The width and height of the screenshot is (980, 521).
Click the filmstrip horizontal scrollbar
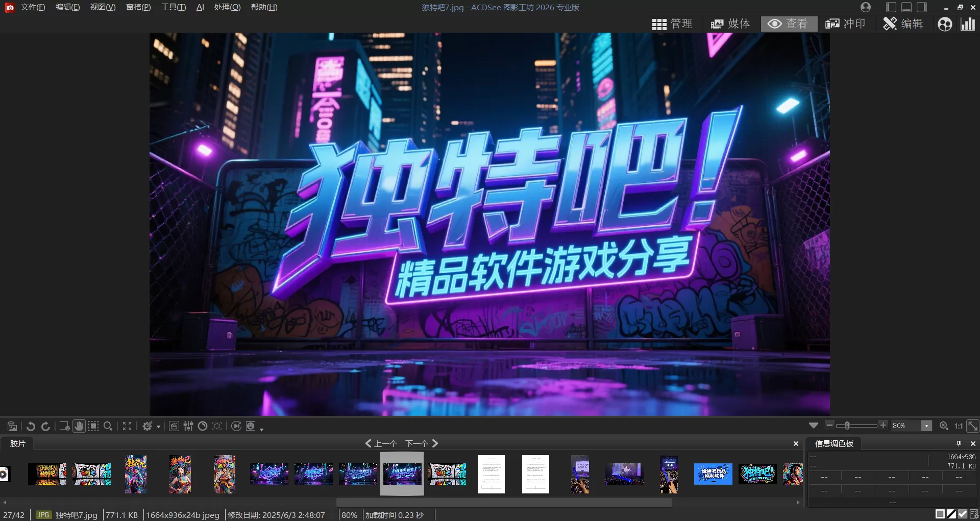tap(504, 503)
